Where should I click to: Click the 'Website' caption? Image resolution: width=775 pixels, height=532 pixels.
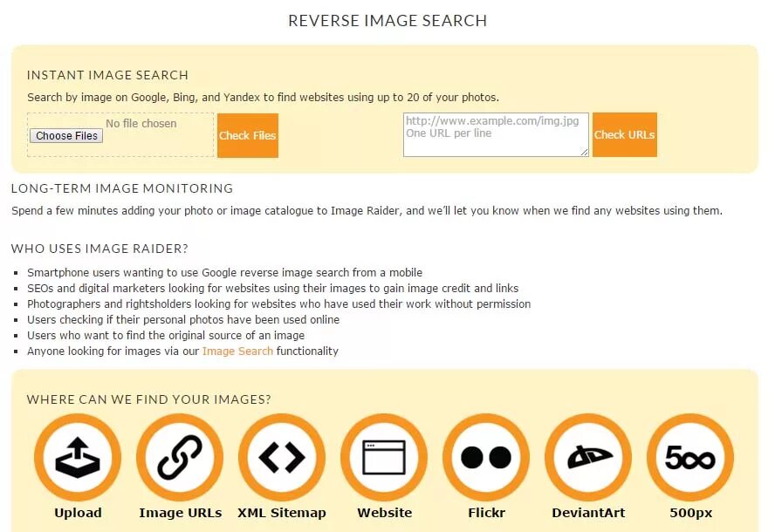click(385, 513)
